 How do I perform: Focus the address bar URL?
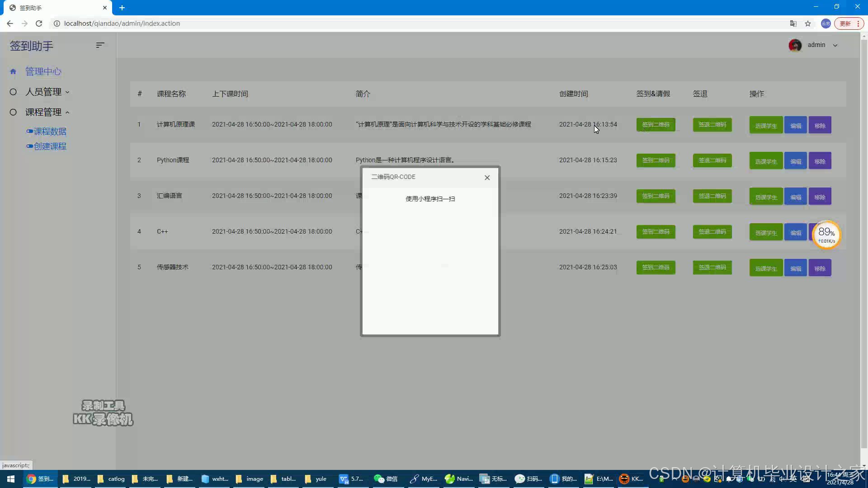pyautogui.click(x=122, y=23)
